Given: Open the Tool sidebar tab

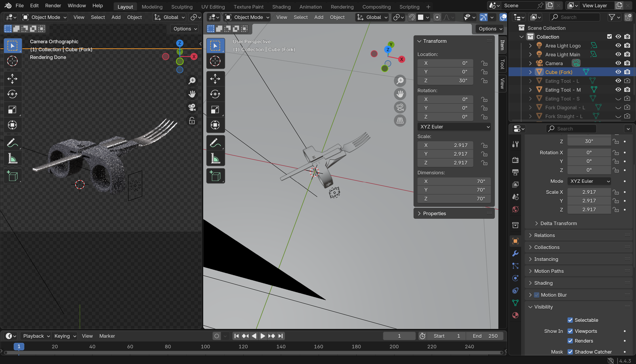Looking at the screenshot, I should tap(502, 64).
